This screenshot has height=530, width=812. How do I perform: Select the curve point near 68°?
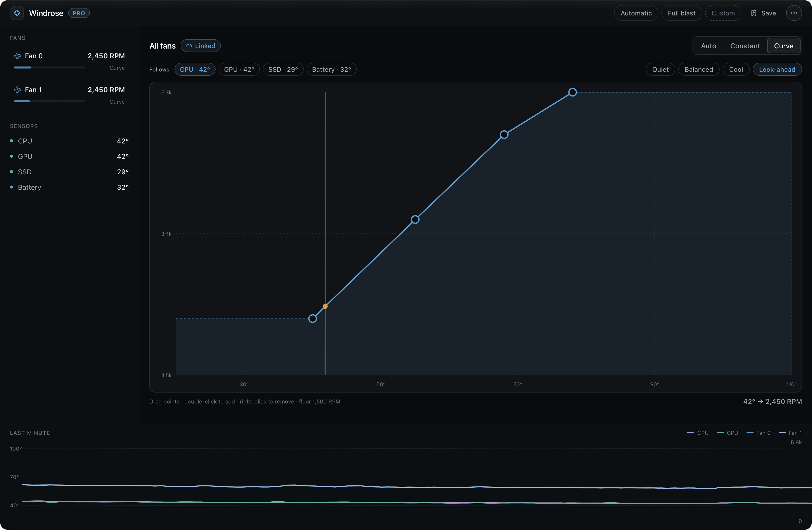pyautogui.click(x=504, y=134)
